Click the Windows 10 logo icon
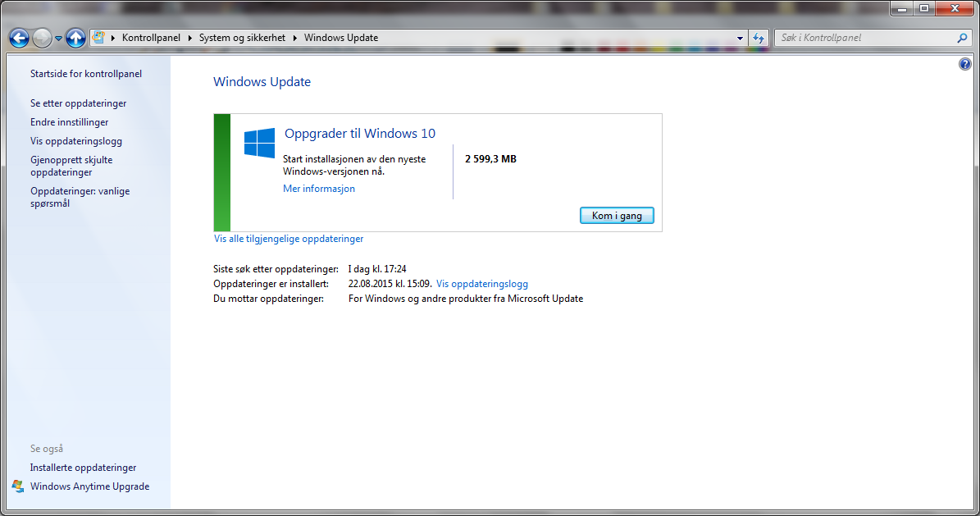The height and width of the screenshot is (516, 980). click(259, 144)
